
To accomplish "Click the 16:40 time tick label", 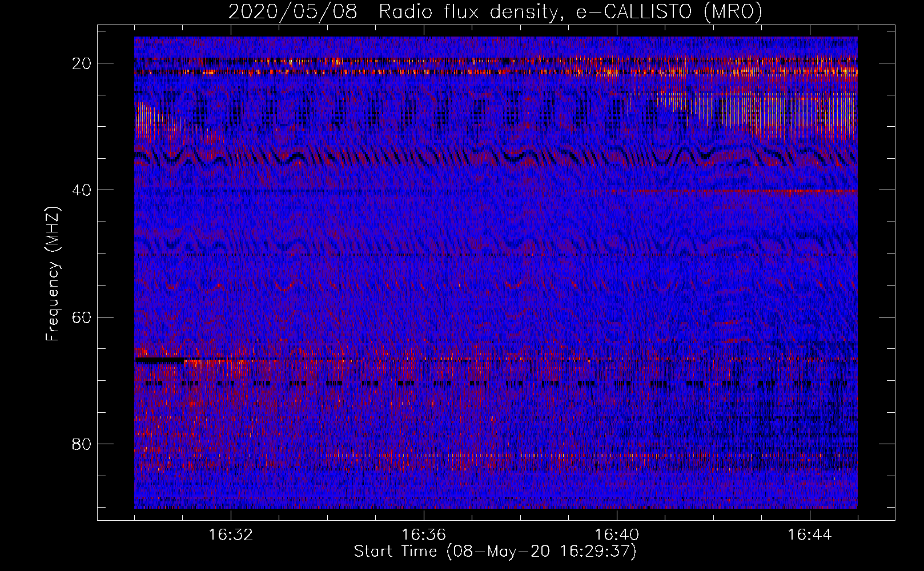I will 617,535.
